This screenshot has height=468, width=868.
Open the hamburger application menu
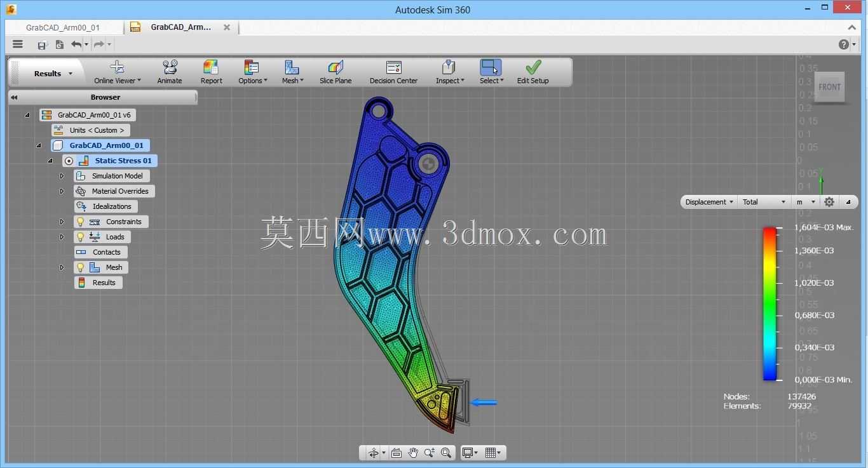[x=18, y=44]
